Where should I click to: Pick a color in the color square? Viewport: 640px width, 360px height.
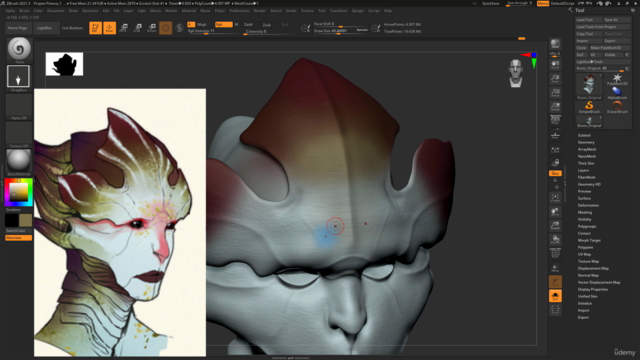point(19,192)
